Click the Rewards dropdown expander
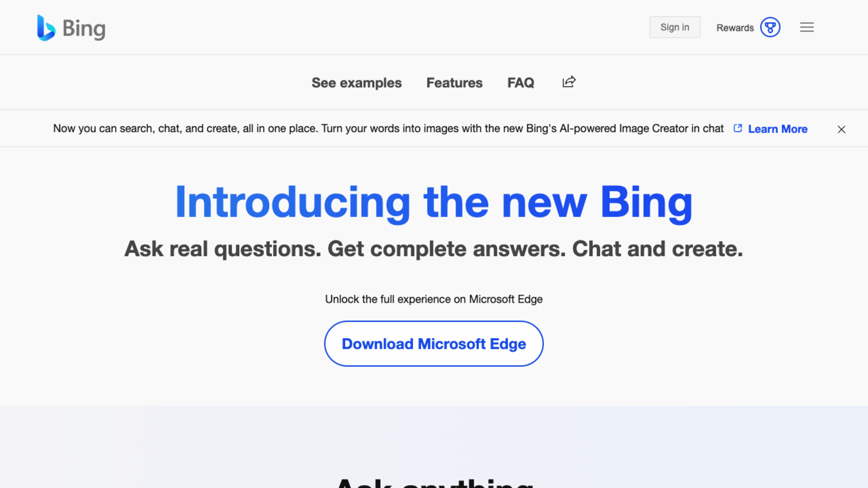This screenshot has width=868, height=488. tap(770, 27)
